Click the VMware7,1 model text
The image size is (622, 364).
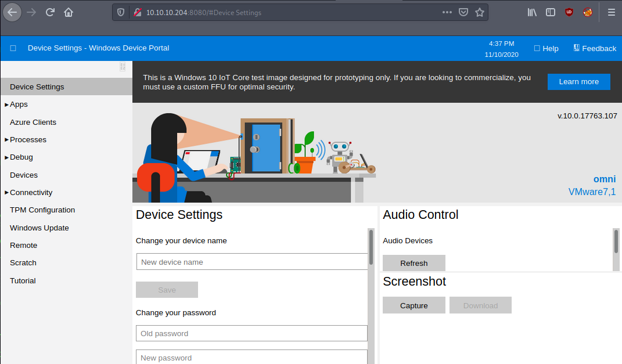pos(592,192)
